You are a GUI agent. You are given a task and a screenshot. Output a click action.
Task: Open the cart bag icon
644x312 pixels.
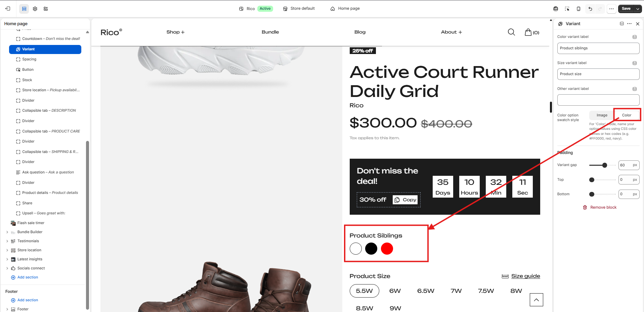click(528, 32)
